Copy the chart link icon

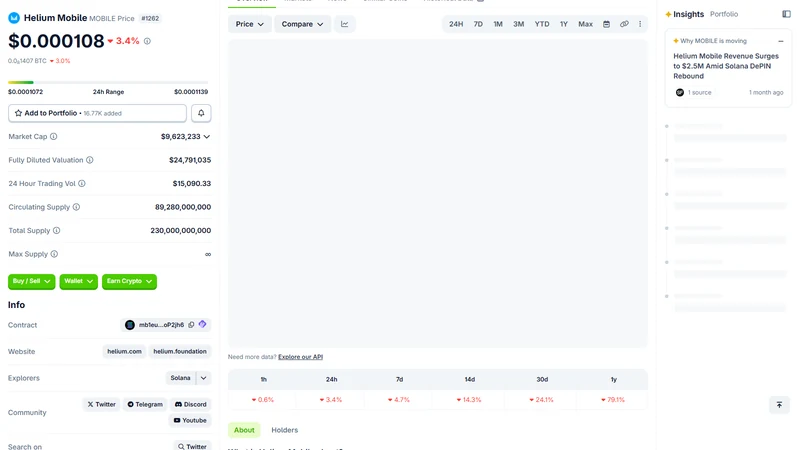point(624,24)
